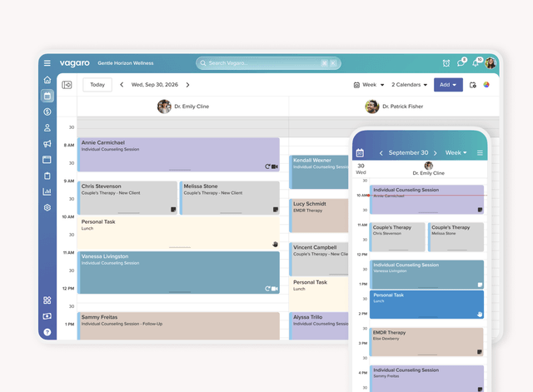The image size is (533, 392).
Task: Open the calendar settings icon beside Add
Action: click(473, 85)
